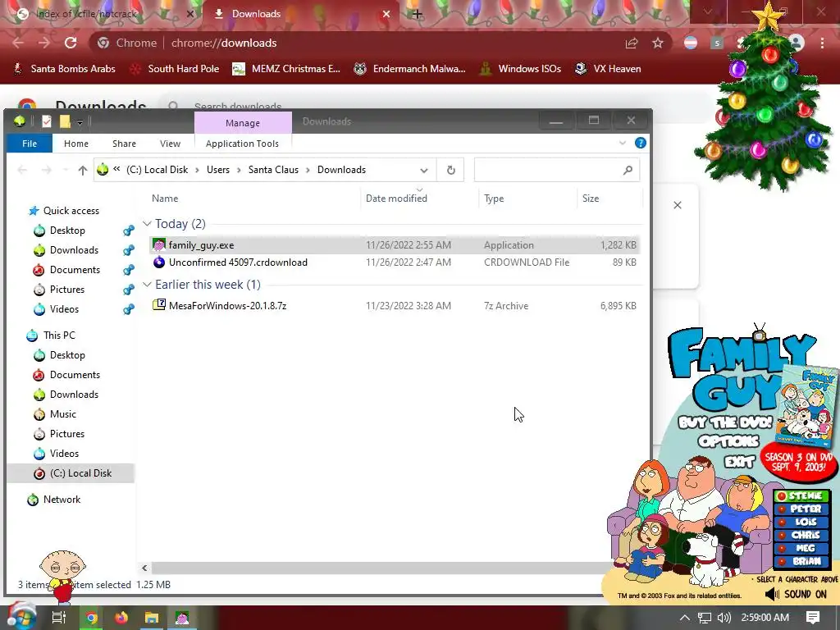The height and width of the screenshot is (630, 840).
Task: Open a new Chrome tab
Action: point(418,14)
